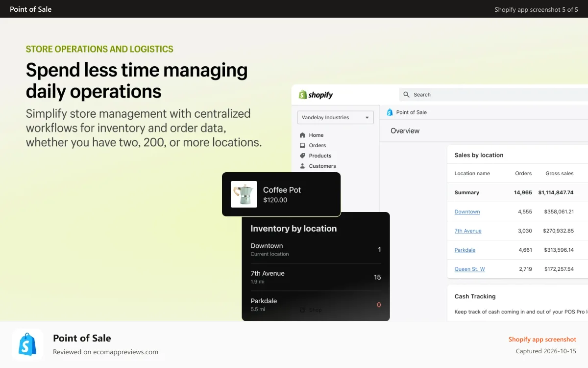Screen dimensions: 588x368
Task: Click the Reviewed on ecomappreviews.com text
Action: click(x=105, y=352)
